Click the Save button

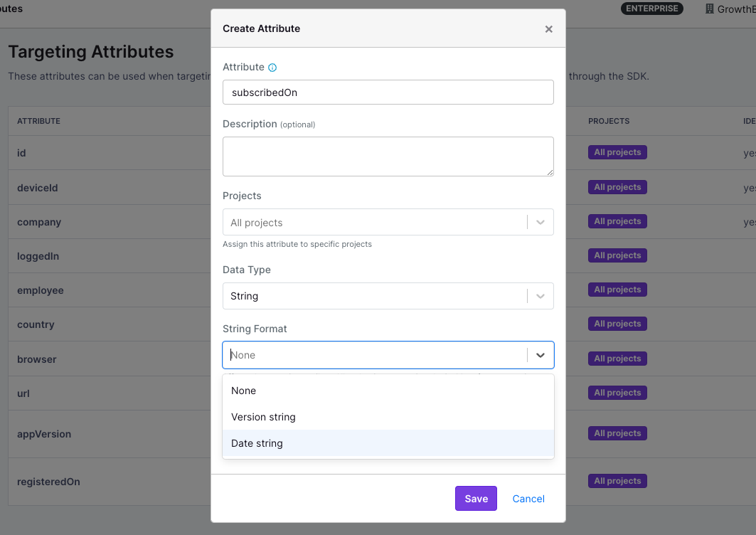click(x=475, y=498)
